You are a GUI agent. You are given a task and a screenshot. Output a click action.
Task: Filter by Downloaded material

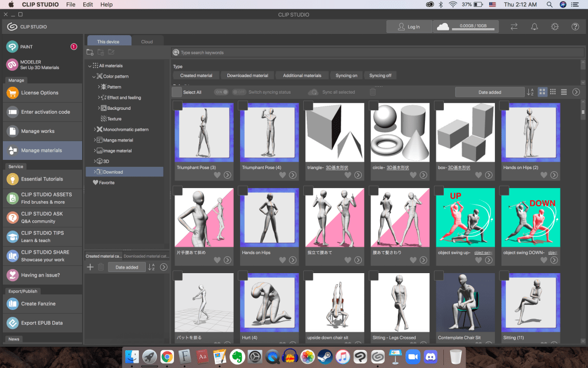(x=247, y=75)
